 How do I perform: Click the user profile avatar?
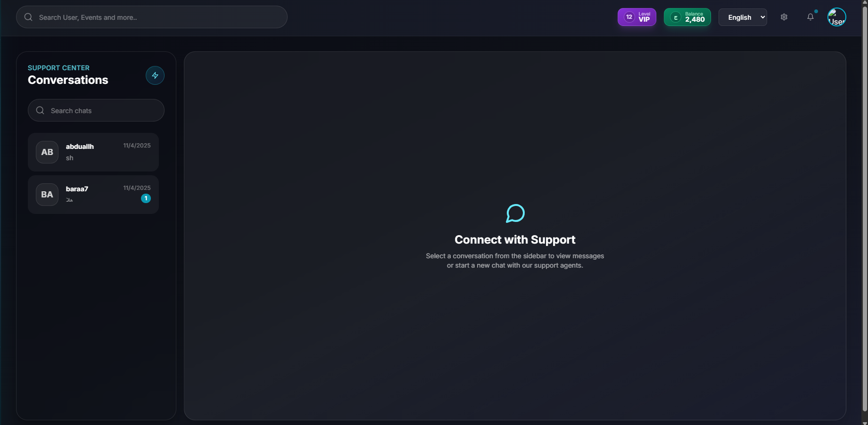pos(836,17)
